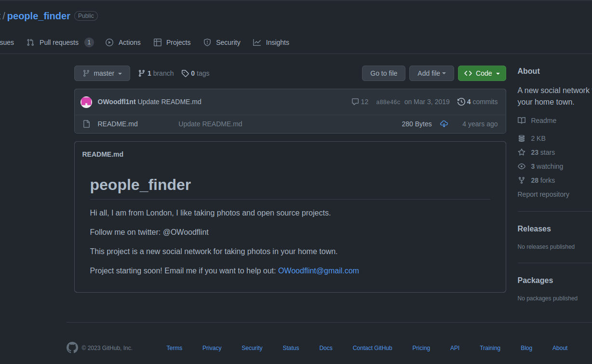Open the Actions tab
Screen dimensions: 592x364
tap(123, 42)
